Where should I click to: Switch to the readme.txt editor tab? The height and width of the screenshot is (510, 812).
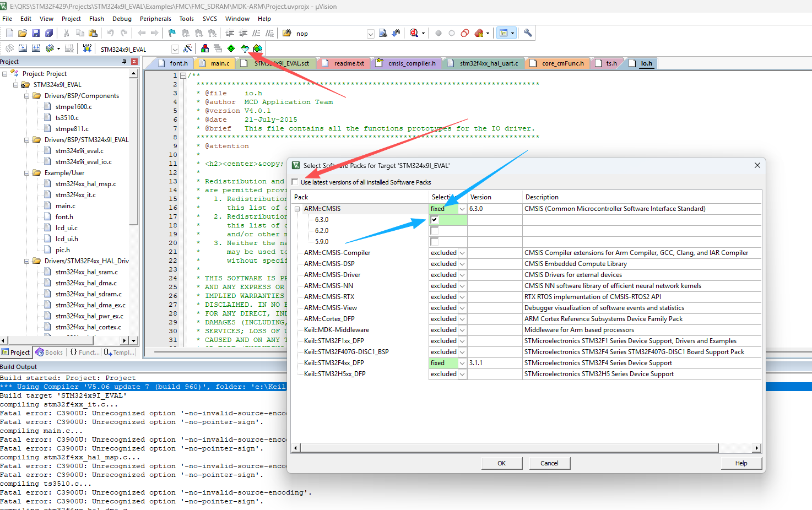344,63
